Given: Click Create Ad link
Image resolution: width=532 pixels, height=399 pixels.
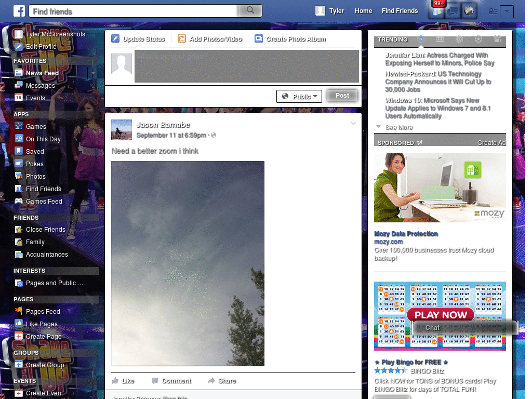Looking at the screenshot, I should 491,143.
